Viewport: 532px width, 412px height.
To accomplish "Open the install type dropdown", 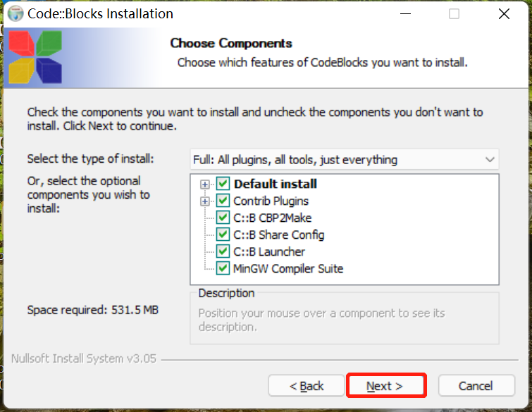I will tap(345, 160).
